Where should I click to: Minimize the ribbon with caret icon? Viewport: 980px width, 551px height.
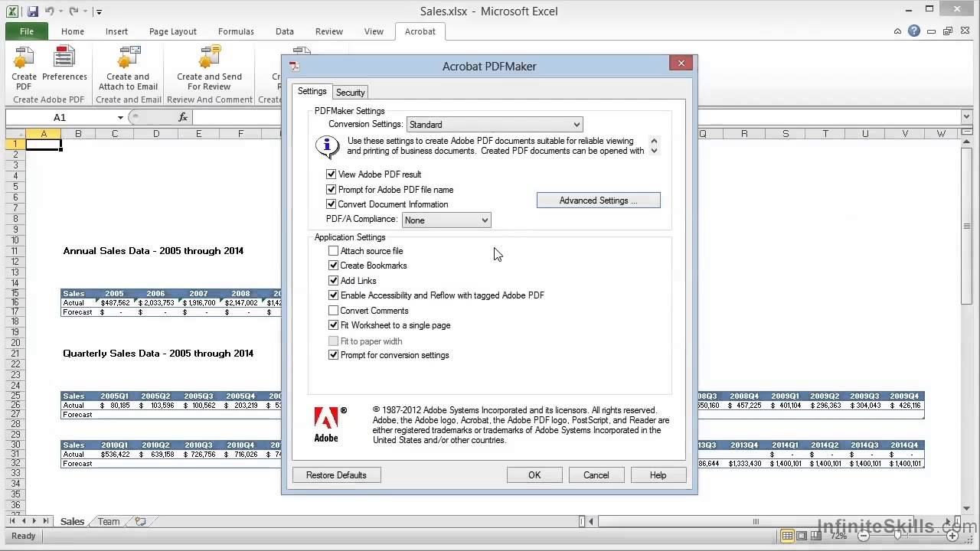(897, 31)
